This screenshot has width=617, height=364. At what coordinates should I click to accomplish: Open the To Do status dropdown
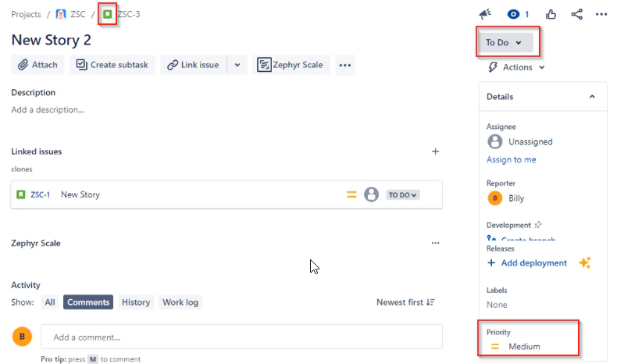(505, 42)
